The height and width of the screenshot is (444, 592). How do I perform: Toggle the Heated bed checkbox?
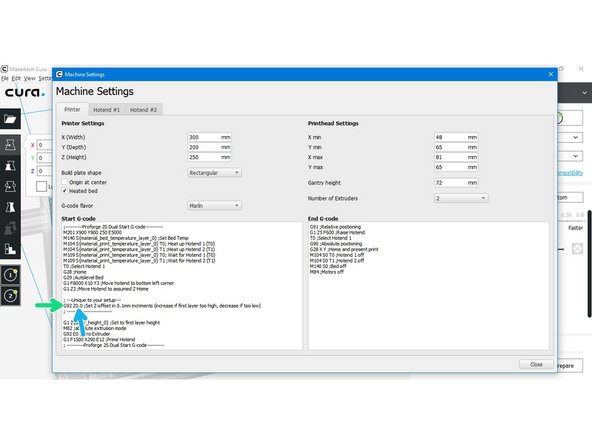(x=65, y=191)
